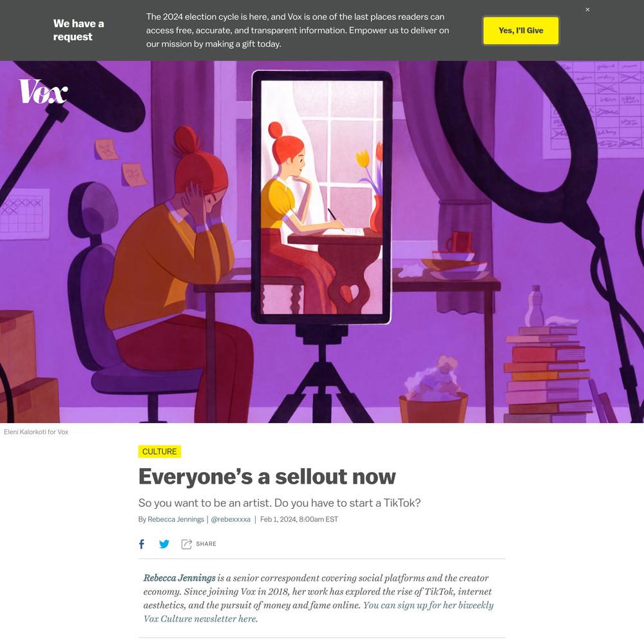Click the We have a request heading
Screen dimensions: 644x644
click(79, 30)
